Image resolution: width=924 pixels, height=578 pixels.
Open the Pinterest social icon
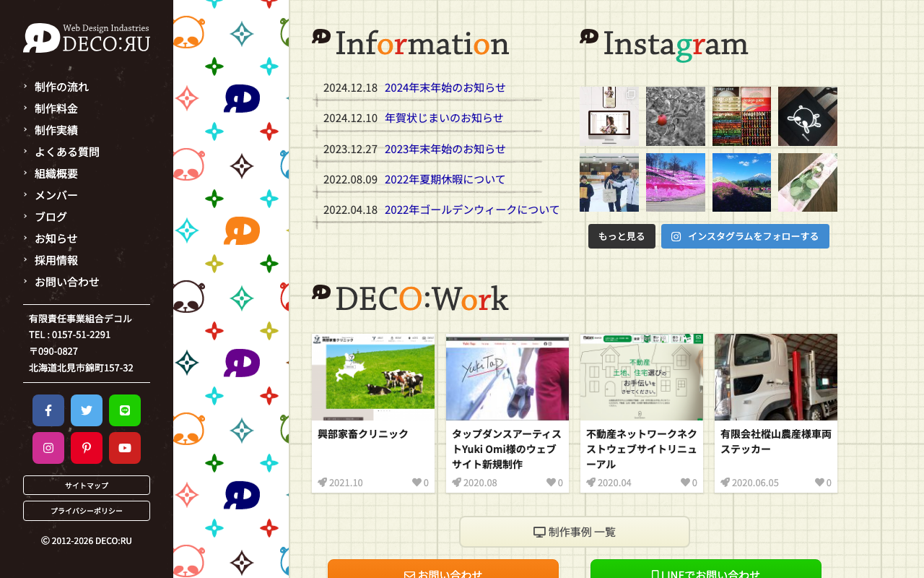(x=87, y=448)
